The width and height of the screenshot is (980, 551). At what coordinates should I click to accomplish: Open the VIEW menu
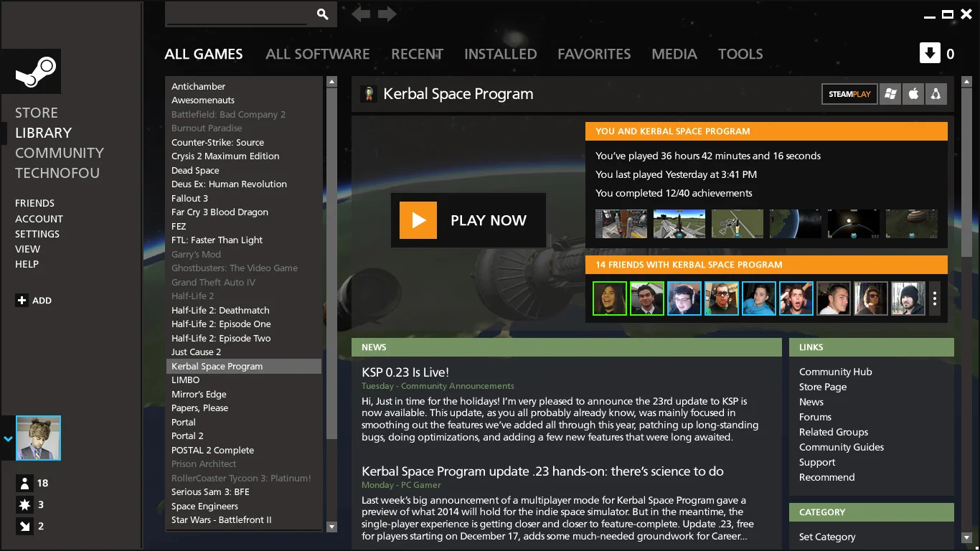27,249
